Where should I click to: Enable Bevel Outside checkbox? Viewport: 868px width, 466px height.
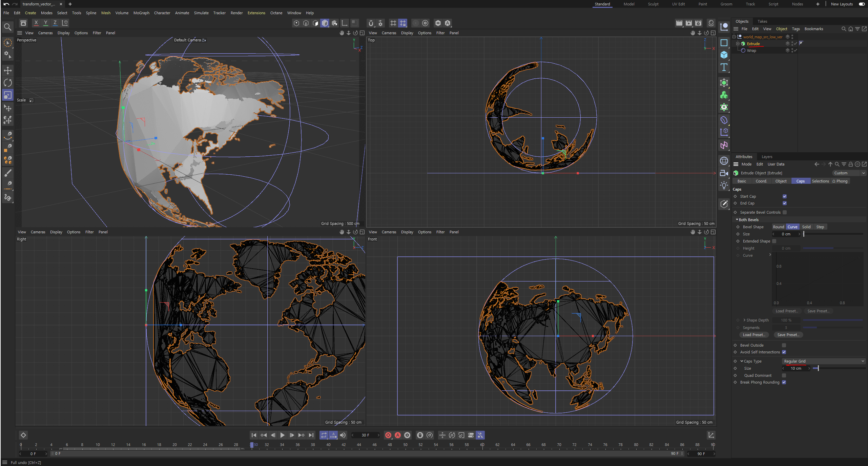pos(784,345)
